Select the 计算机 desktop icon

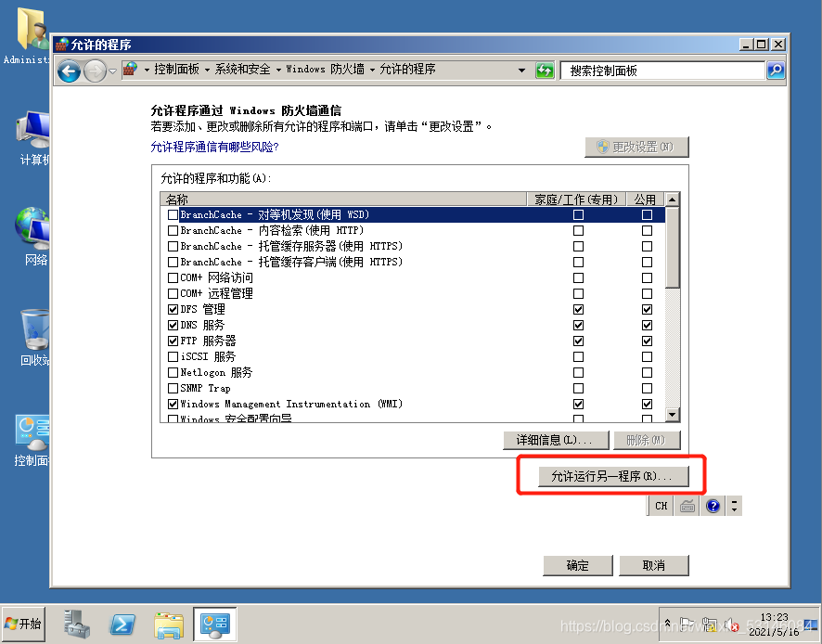coord(32,138)
